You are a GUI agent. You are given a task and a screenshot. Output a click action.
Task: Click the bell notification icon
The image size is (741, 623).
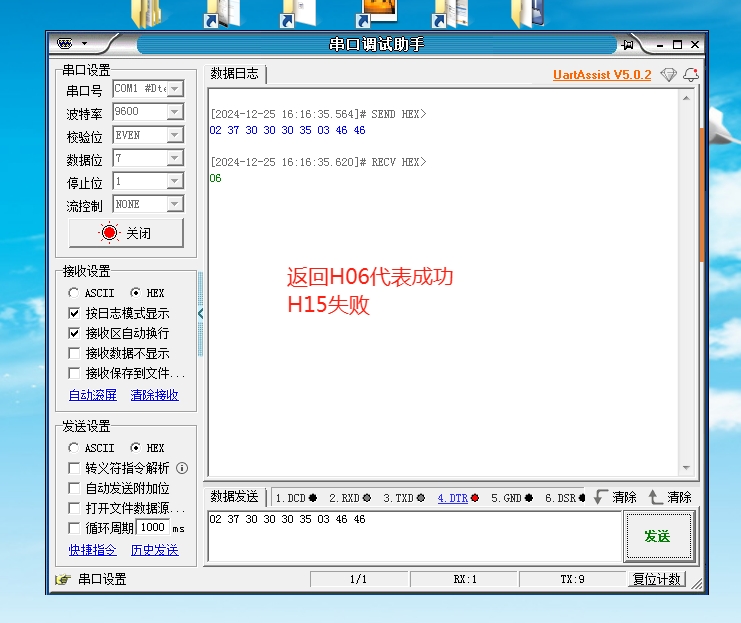(690, 75)
